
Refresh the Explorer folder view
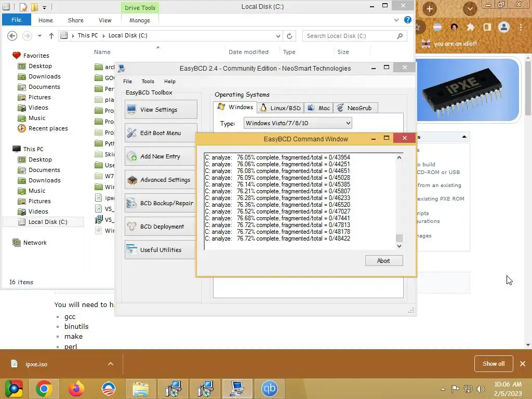coord(289,36)
